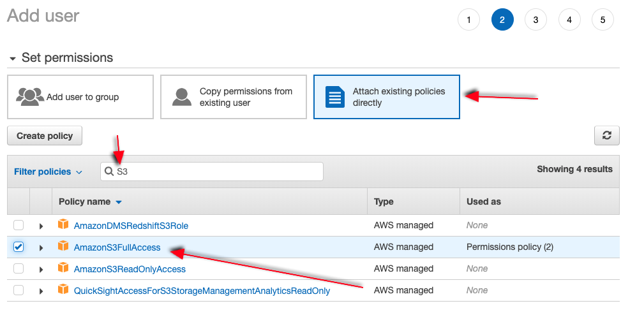Image resolution: width=644 pixels, height=329 pixels.
Task: Open the QuickSightAccessForS3StorageManagementAnalyticsReadOnly policy link
Action: pos(202,291)
